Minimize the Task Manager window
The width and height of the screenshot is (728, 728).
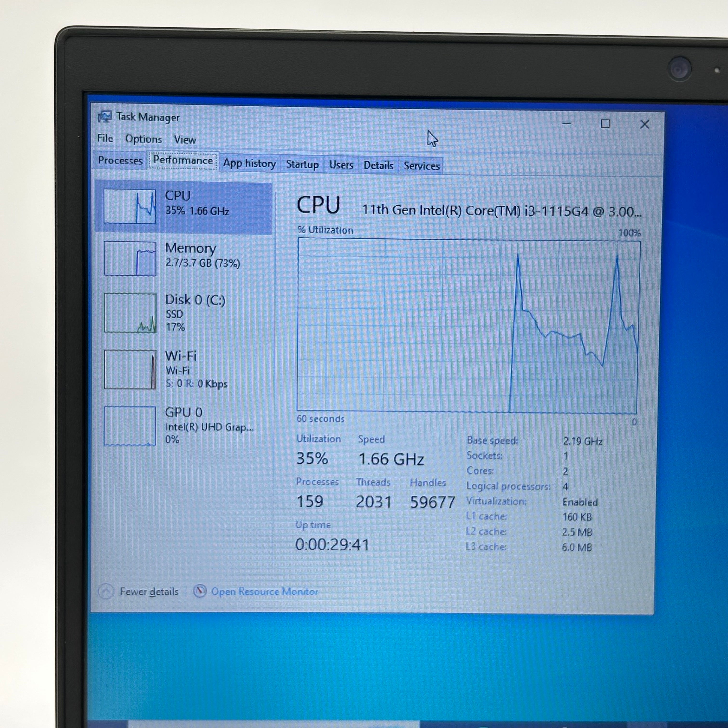567,123
